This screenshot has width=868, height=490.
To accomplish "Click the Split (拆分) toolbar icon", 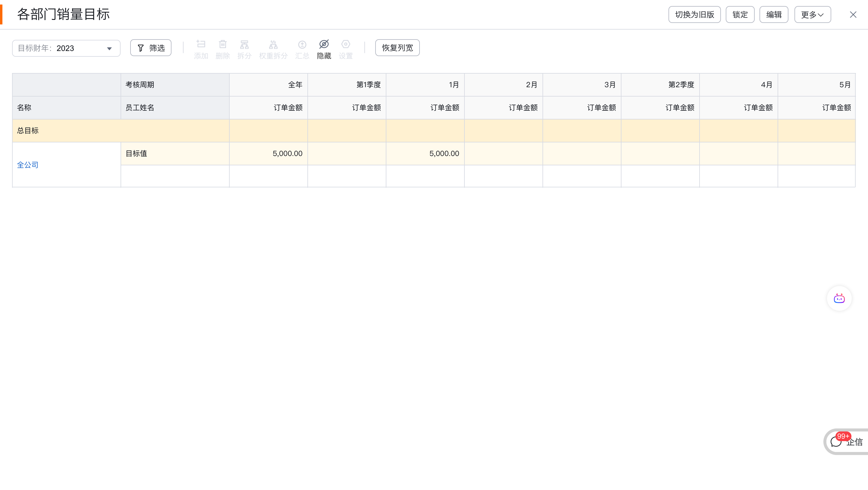I will 244,45.
